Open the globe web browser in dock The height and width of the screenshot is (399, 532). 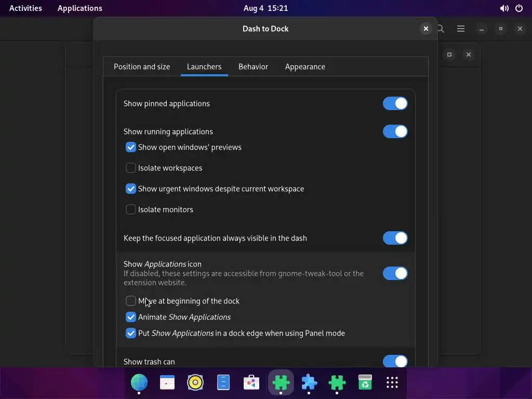pyautogui.click(x=139, y=382)
